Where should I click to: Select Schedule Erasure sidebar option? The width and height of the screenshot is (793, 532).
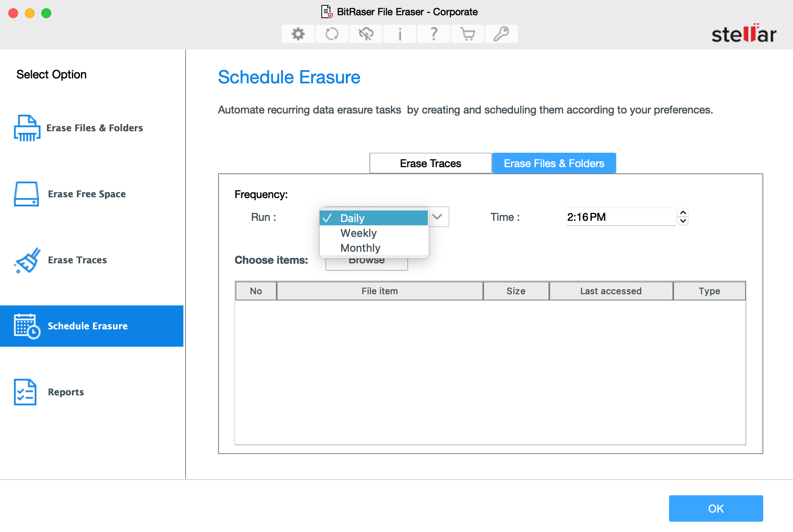point(92,326)
